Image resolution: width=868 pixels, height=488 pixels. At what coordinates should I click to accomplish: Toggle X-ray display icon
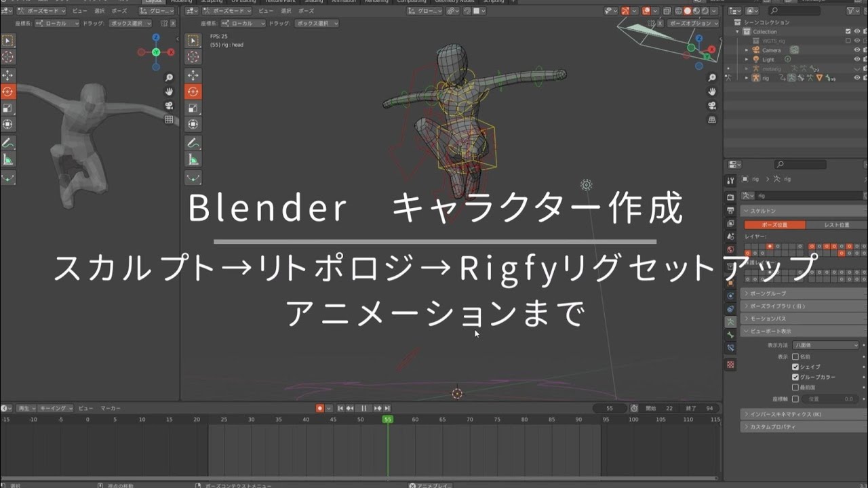pyautogui.click(x=667, y=11)
